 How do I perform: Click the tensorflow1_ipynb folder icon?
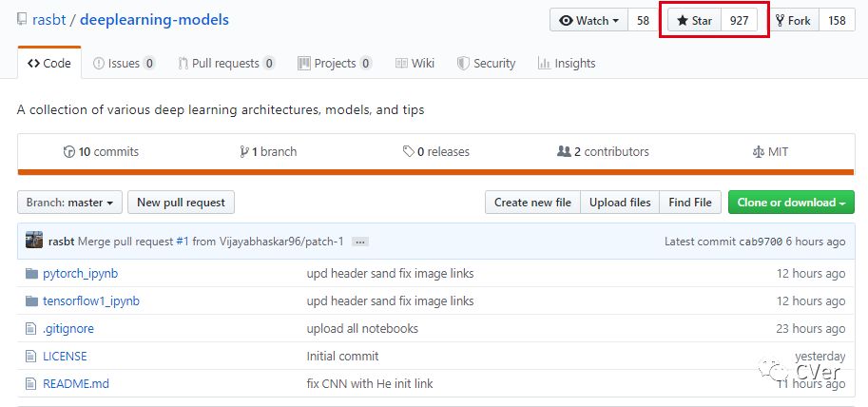coord(29,301)
